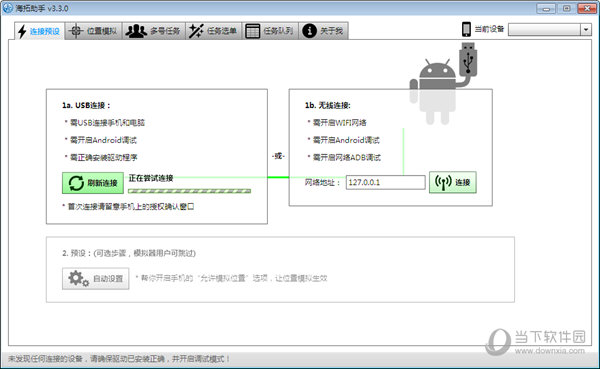Open the 多号任务 tab
The height and width of the screenshot is (369, 600).
[x=154, y=31]
